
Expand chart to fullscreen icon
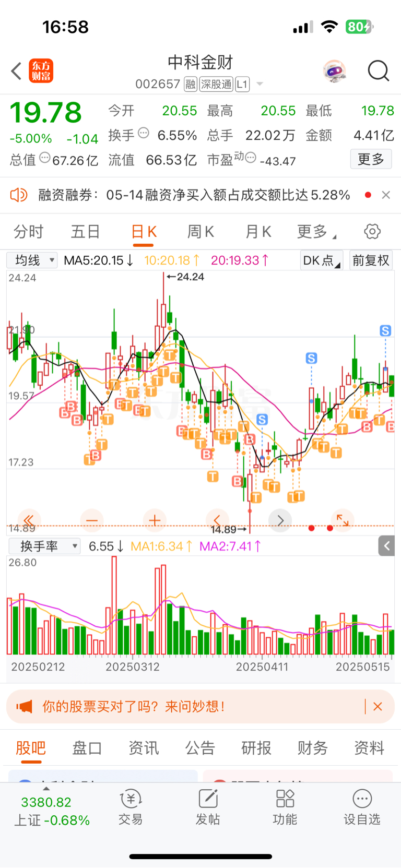coord(343,520)
